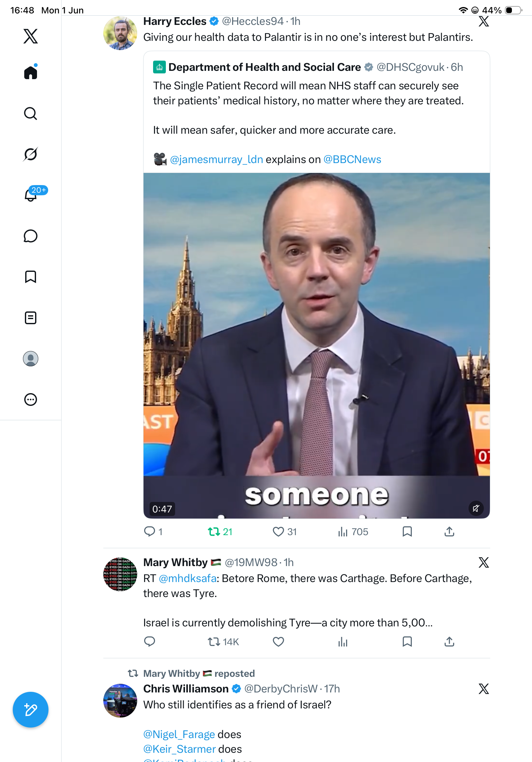Open the @jamesmurray_ldn mention link
The height and width of the screenshot is (762, 532).
216,159
